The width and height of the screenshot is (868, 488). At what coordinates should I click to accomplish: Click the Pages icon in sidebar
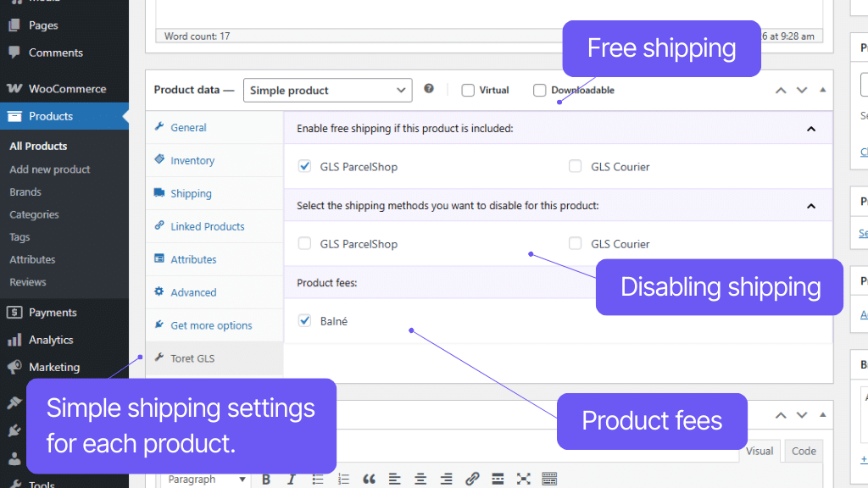point(15,25)
